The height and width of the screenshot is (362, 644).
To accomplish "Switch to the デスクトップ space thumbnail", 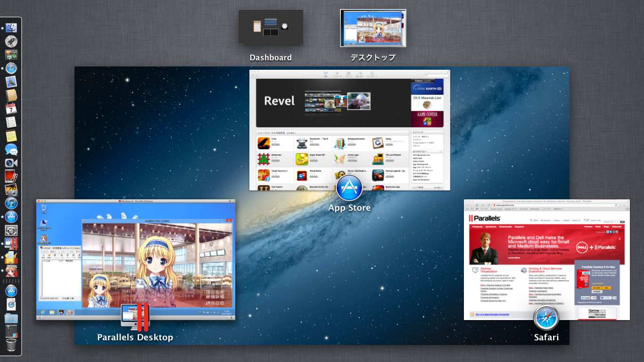I will point(373,28).
